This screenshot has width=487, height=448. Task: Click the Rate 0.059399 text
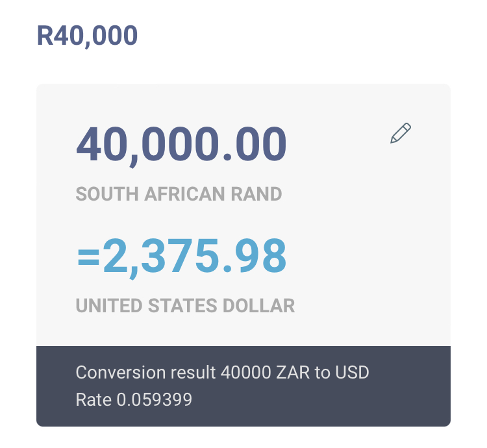click(134, 399)
